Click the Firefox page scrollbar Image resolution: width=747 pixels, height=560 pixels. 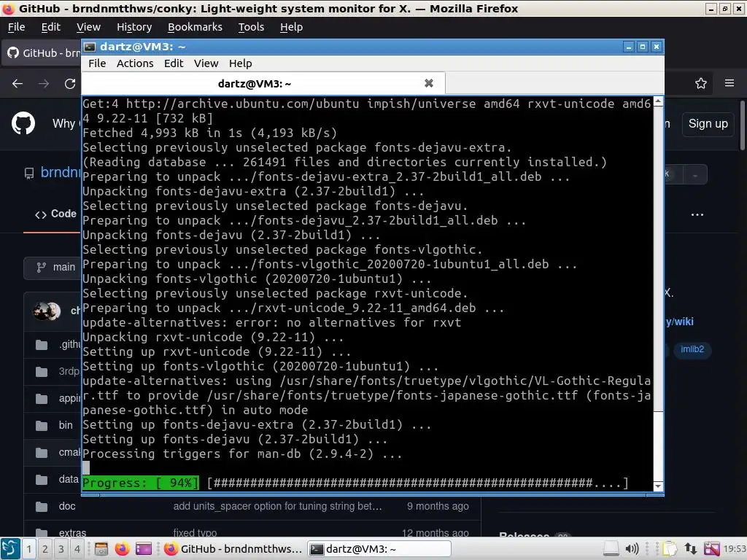[743, 125]
